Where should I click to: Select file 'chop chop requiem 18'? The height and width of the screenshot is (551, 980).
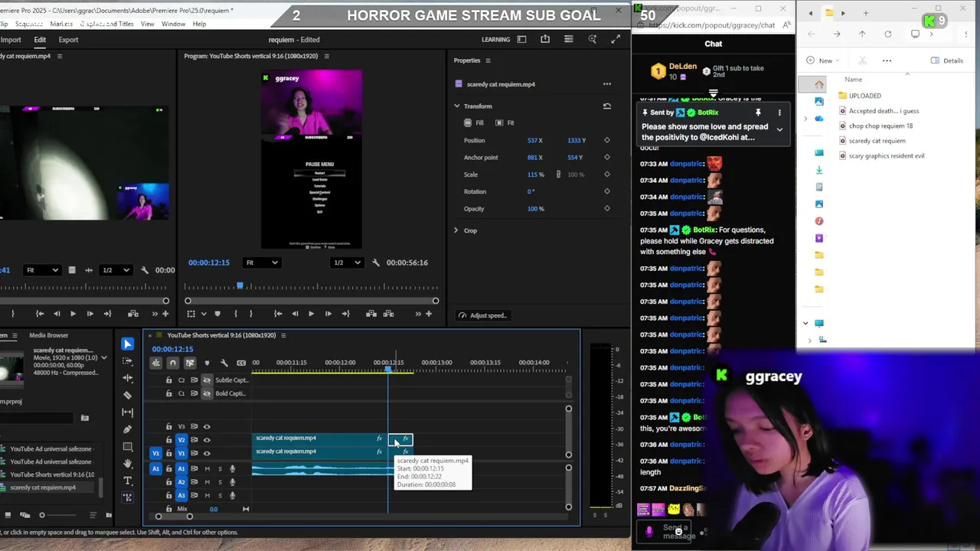[x=880, y=126]
